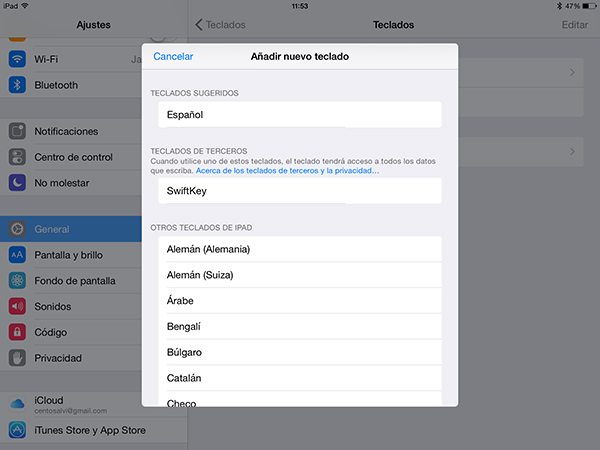
Task: Tap the Bluetooth settings icon
Action: pyautogui.click(x=17, y=85)
